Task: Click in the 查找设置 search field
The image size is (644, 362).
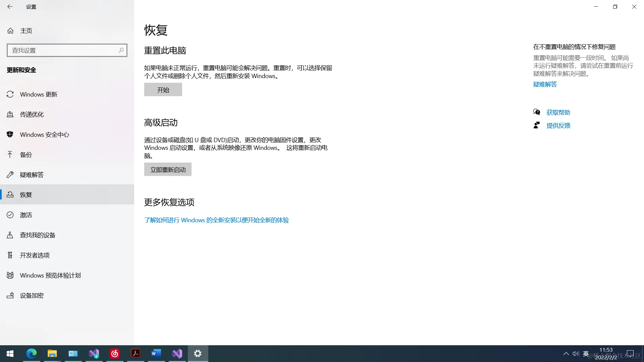Action: click(x=62, y=50)
